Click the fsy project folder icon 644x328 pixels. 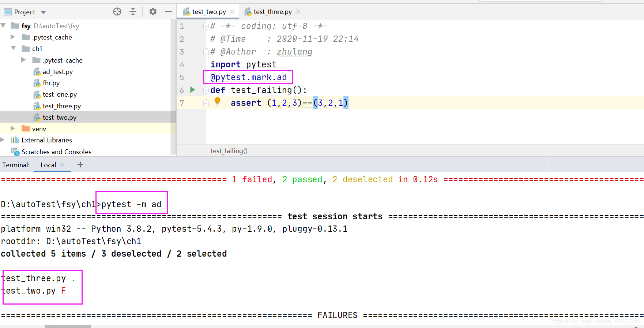(x=15, y=26)
